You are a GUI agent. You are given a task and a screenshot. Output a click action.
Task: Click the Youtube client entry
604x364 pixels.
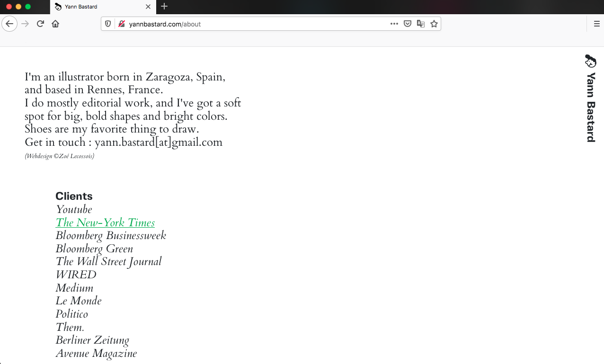[x=74, y=209]
